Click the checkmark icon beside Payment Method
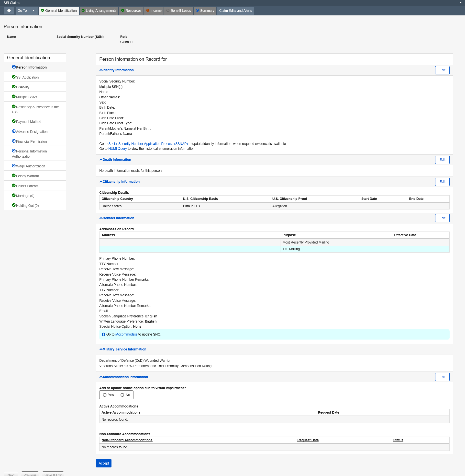 pyautogui.click(x=14, y=121)
